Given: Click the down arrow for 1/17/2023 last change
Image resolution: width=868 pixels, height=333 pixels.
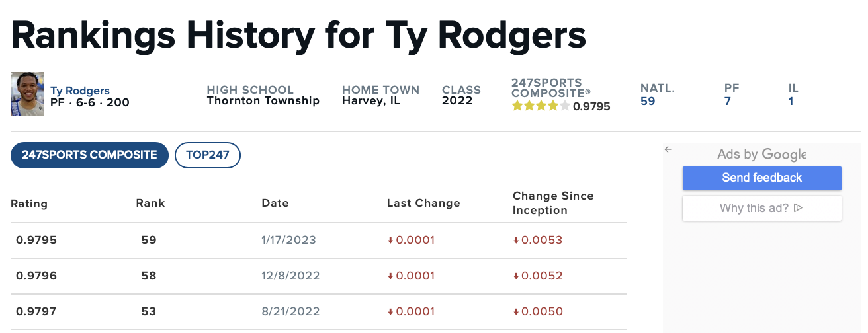Looking at the screenshot, I should [390, 240].
